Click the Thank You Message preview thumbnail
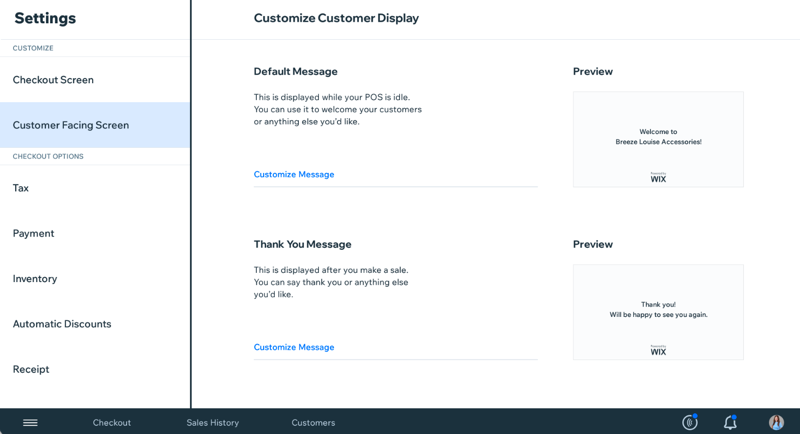 [658, 312]
